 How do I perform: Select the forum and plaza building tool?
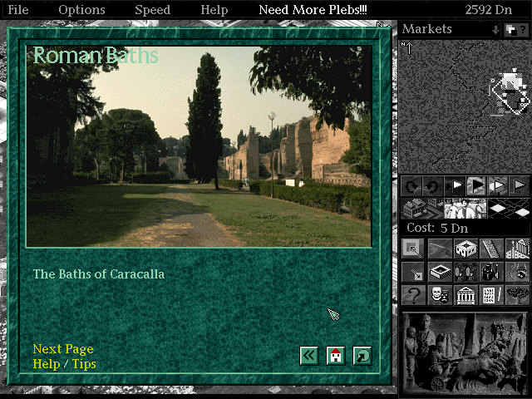517,249
